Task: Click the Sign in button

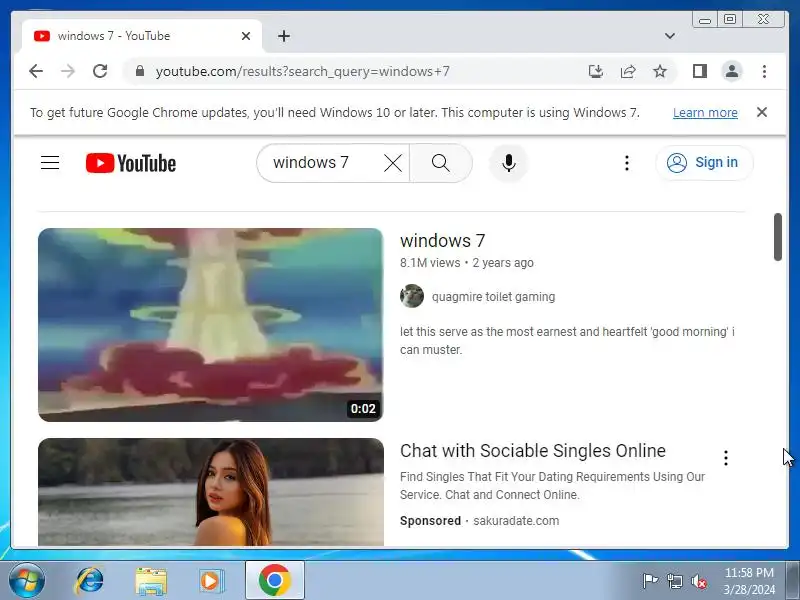Action: point(704,163)
